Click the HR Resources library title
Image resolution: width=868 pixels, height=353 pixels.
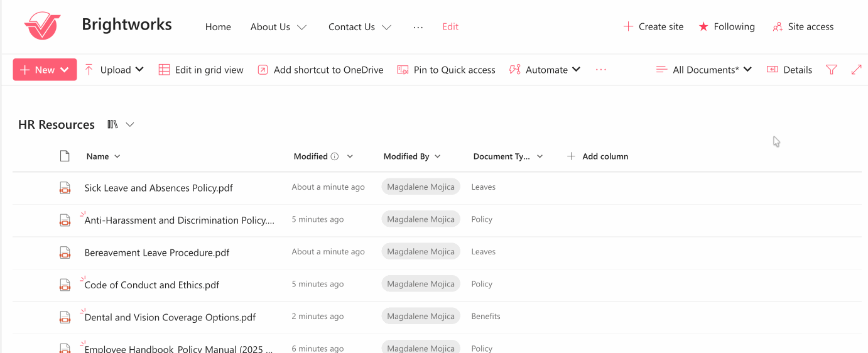[57, 124]
